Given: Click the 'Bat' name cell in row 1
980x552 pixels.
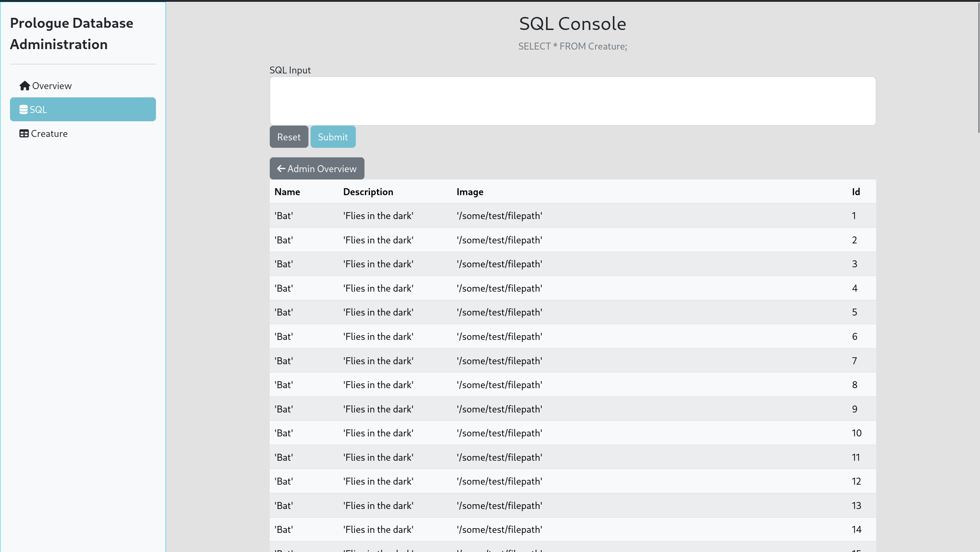Looking at the screenshot, I should pyautogui.click(x=284, y=216).
